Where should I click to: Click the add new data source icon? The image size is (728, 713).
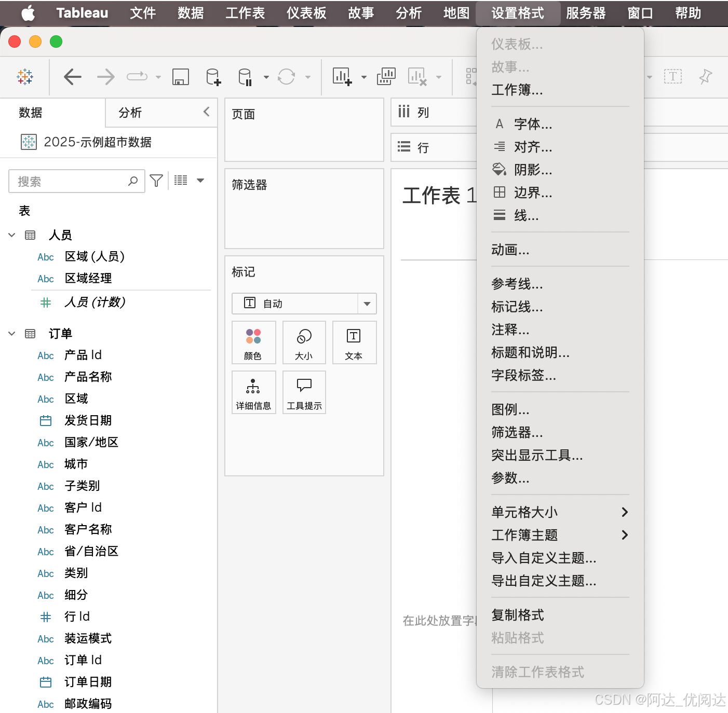(x=213, y=77)
